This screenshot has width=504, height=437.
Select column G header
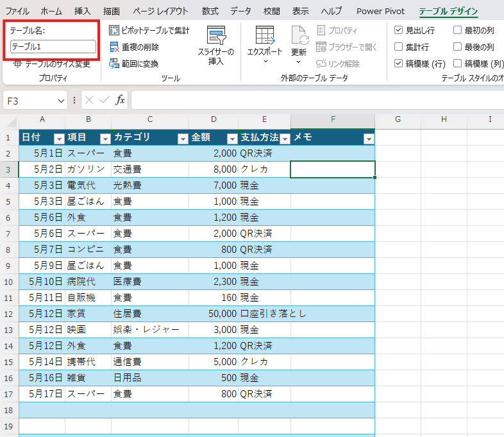398,119
